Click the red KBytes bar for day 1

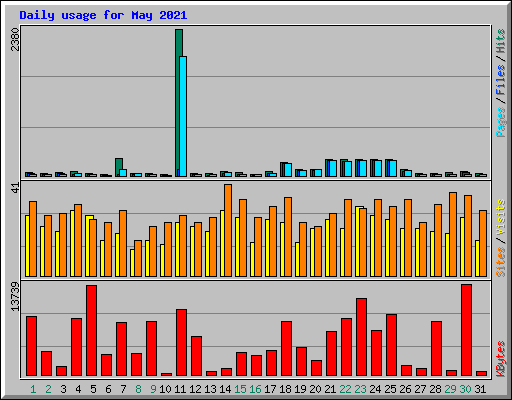(x=32, y=346)
